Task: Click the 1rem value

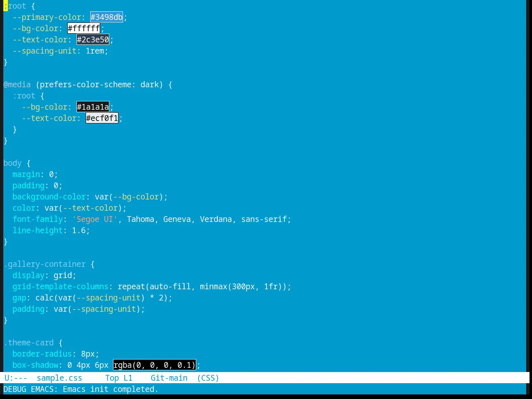Action: pos(95,51)
